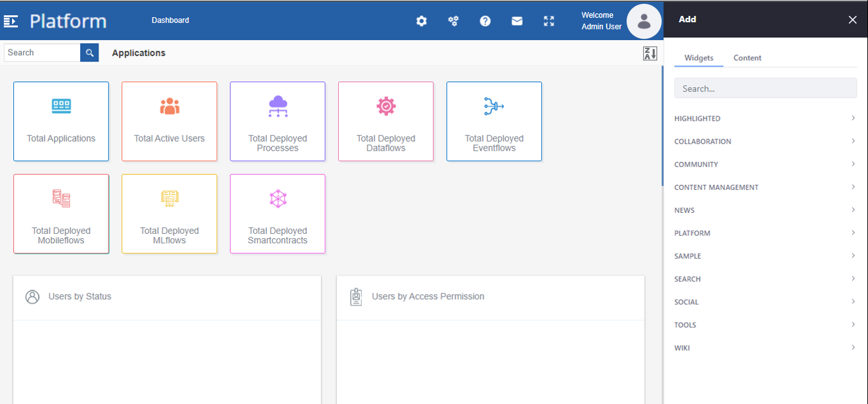The image size is (868, 404).
Task: Click the Total Deployed Mobileflows label
Action: (x=61, y=236)
